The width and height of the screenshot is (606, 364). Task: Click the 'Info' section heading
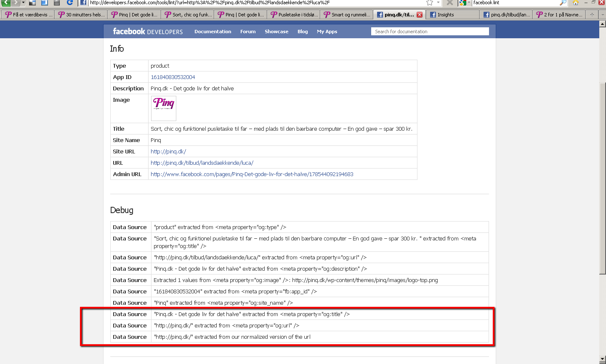pyautogui.click(x=117, y=49)
